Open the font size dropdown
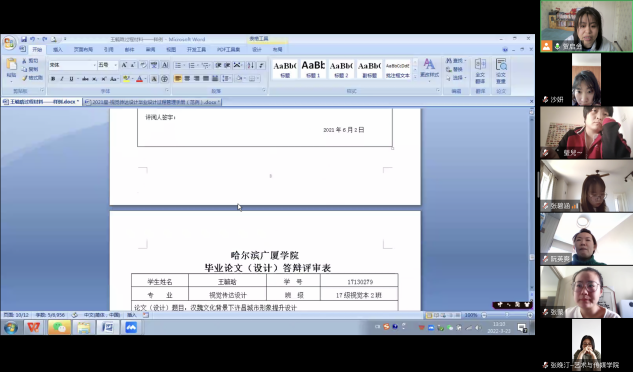The image size is (633, 372). click(x=115, y=65)
